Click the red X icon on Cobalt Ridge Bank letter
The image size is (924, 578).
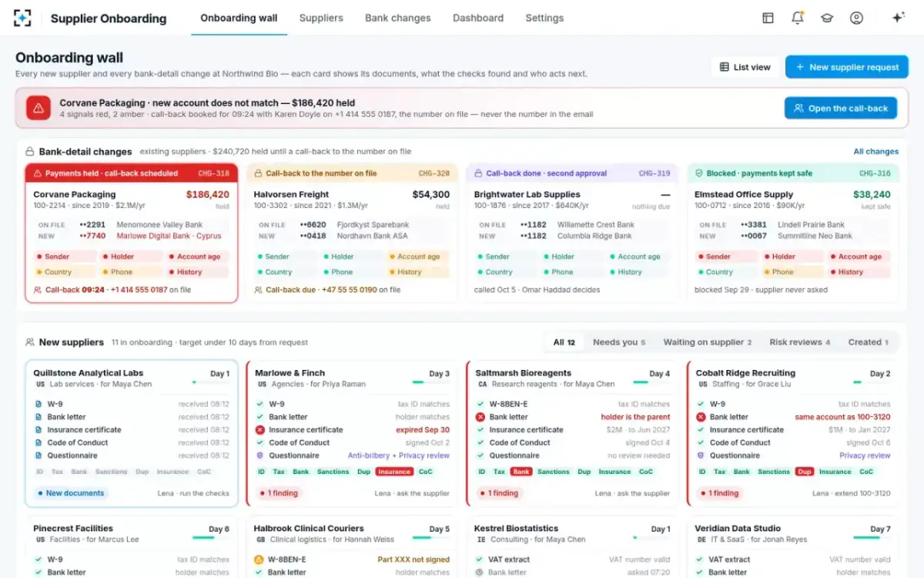tap(701, 417)
